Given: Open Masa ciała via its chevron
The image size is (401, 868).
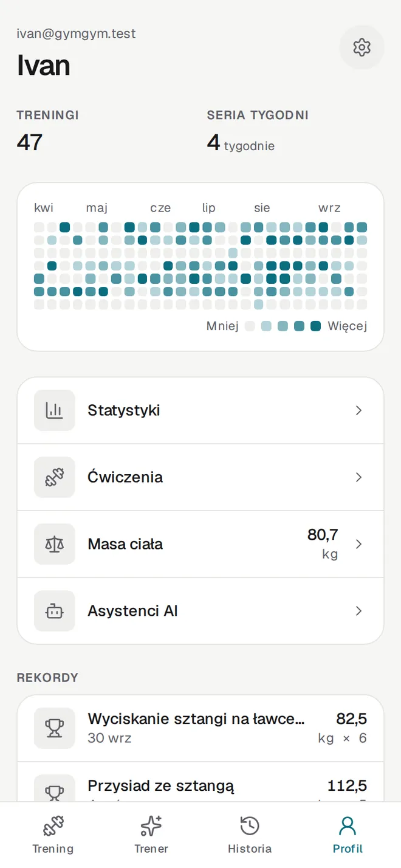Looking at the screenshot, I should [358, 544].
